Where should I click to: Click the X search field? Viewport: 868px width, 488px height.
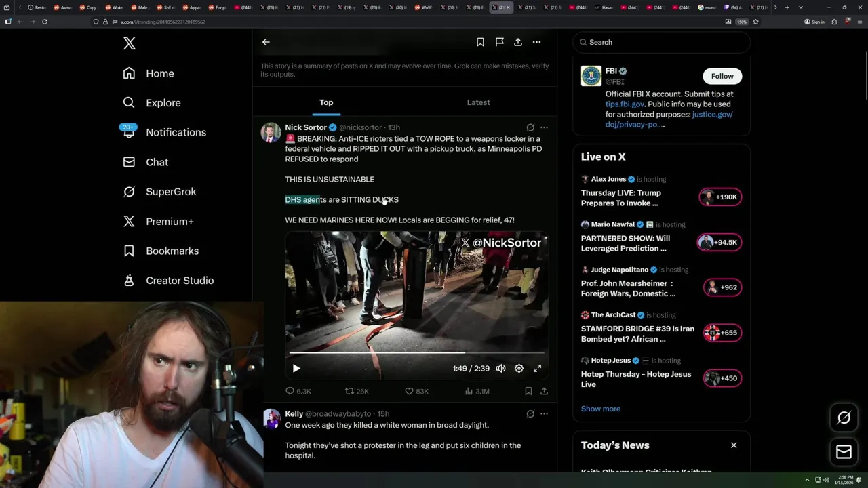pyautogui.click(x=662, y=42)
